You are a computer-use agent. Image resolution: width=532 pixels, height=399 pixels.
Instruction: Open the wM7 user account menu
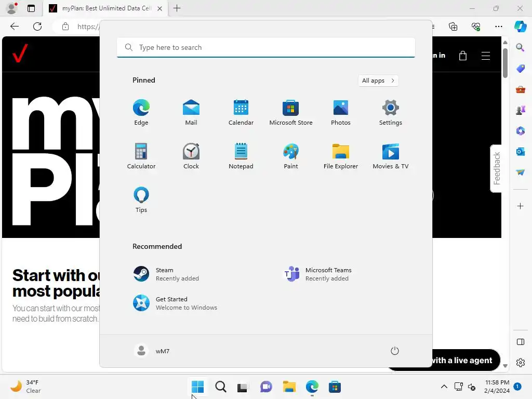point(152,351)
